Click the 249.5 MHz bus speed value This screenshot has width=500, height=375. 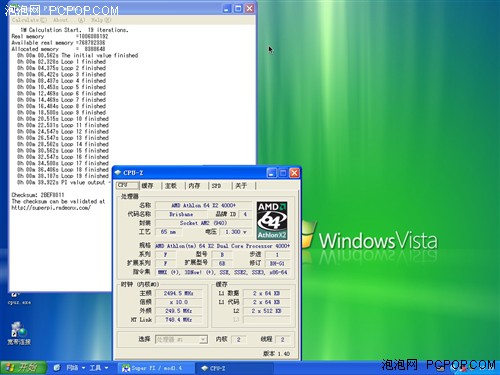coord(178,311)
